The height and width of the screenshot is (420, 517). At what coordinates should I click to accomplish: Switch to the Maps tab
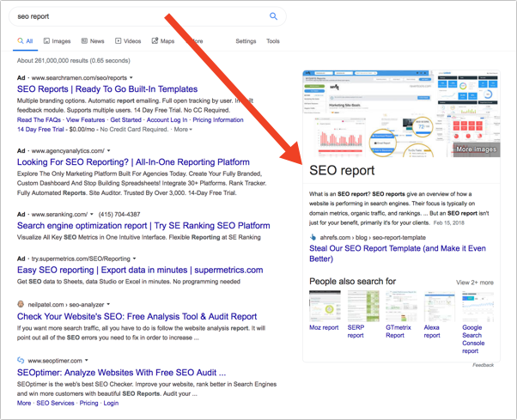click(163, 41)
